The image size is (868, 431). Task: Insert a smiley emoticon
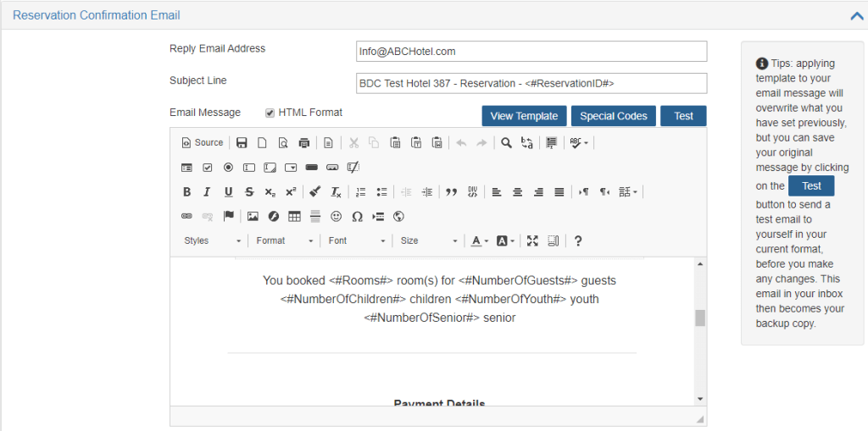pos(337,217)
